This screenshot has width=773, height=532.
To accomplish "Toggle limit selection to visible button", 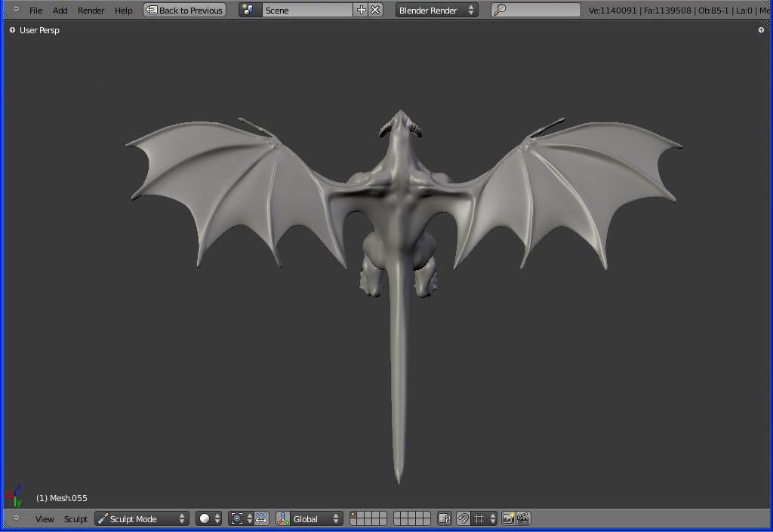I will pos(445,518).
